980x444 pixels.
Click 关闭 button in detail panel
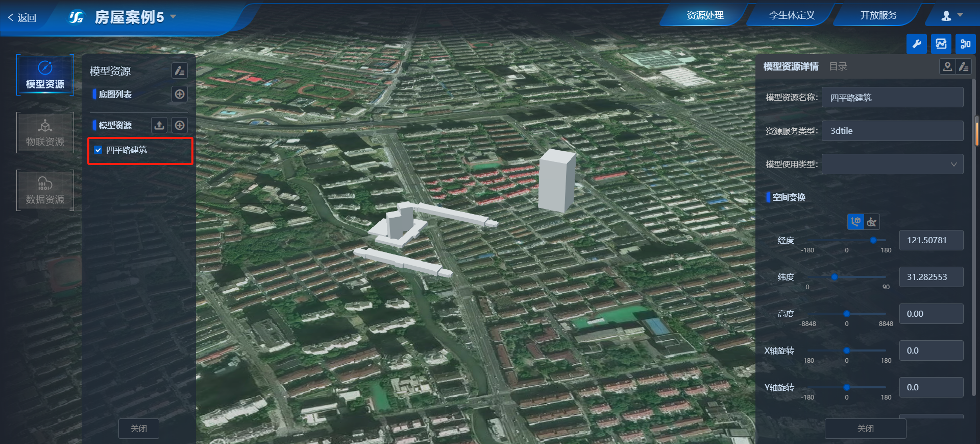(x=865, y=429)
